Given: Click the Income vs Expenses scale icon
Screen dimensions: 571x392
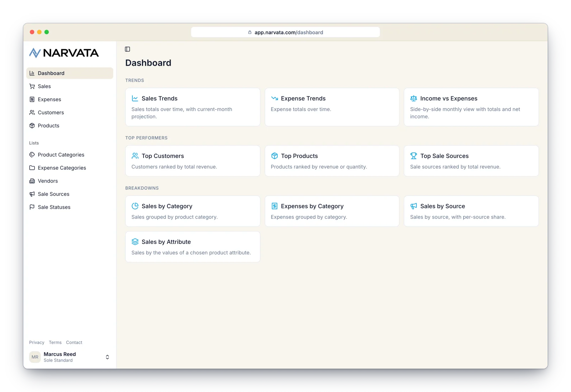Looking at the screenshot, I should pos(414,98).
